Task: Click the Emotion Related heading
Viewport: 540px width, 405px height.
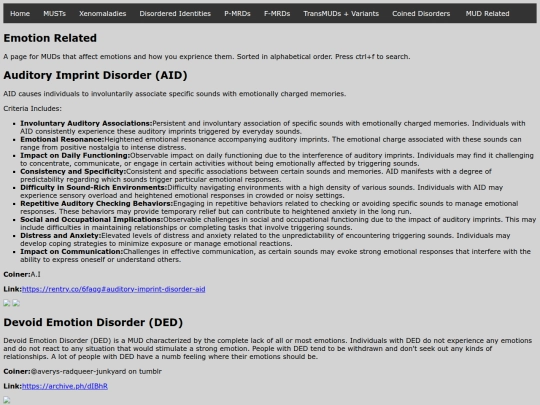Action: click(x=50, y=38)
